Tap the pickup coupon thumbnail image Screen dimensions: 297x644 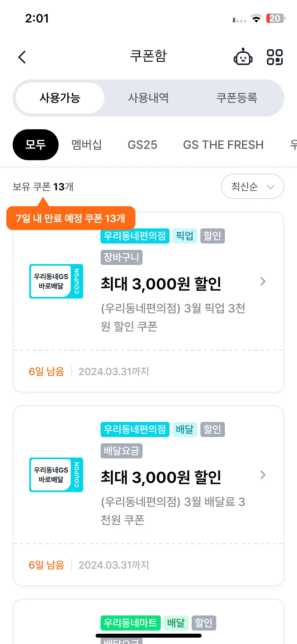tap(56, 281)
